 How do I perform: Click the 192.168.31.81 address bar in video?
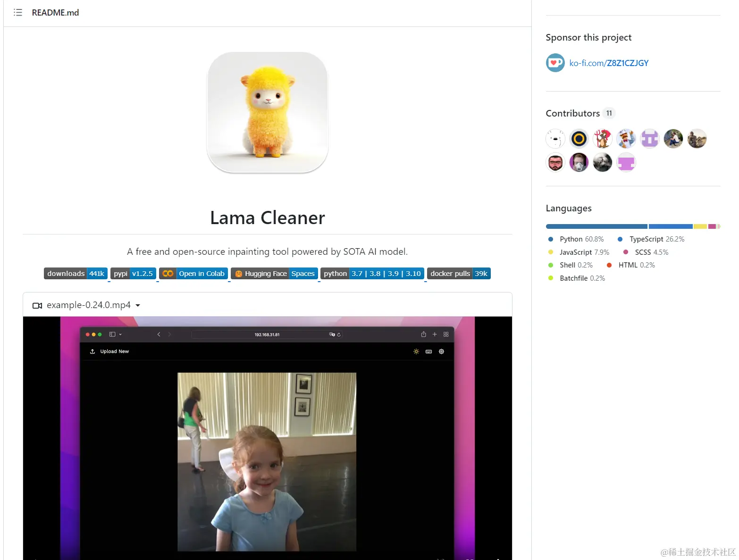point(267,334)
